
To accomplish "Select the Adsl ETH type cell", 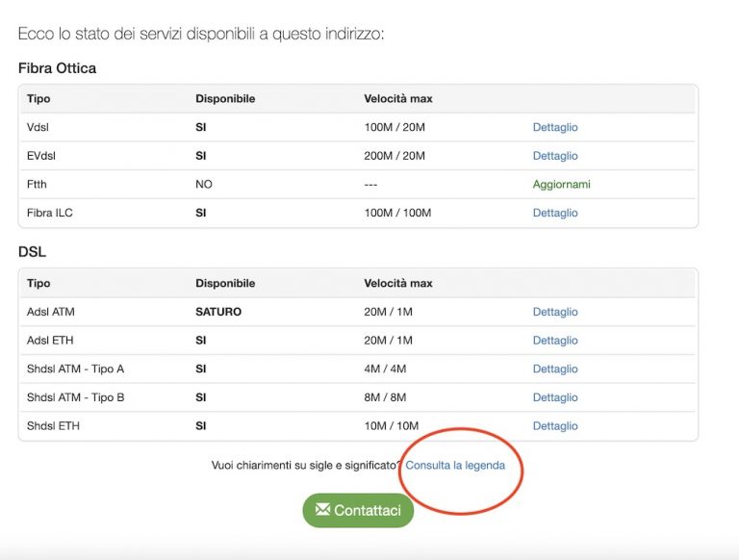I will pos(50,341).
